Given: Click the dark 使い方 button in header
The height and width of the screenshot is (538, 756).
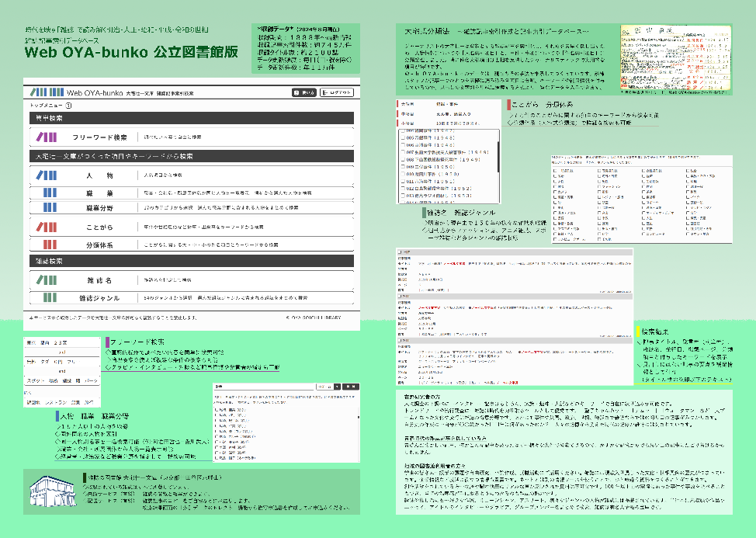Looking at the screenshot, I should pos(304,92).
